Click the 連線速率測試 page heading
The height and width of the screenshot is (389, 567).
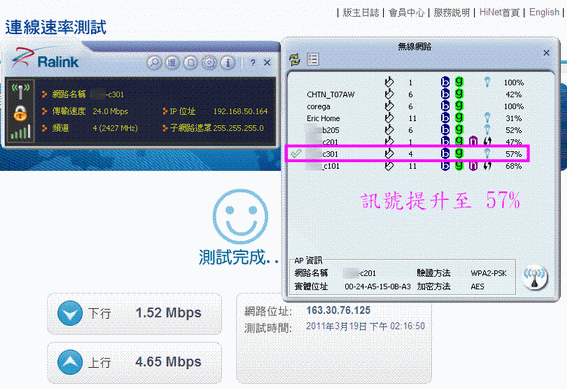pos(56,27)
